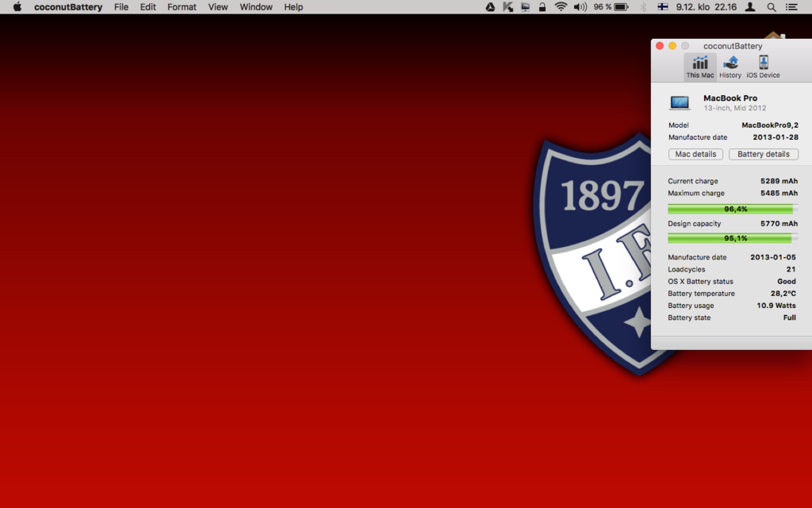Open the Help menu
Image resolution: width=812 pixels, height=508 pixels.
[293, 6]
